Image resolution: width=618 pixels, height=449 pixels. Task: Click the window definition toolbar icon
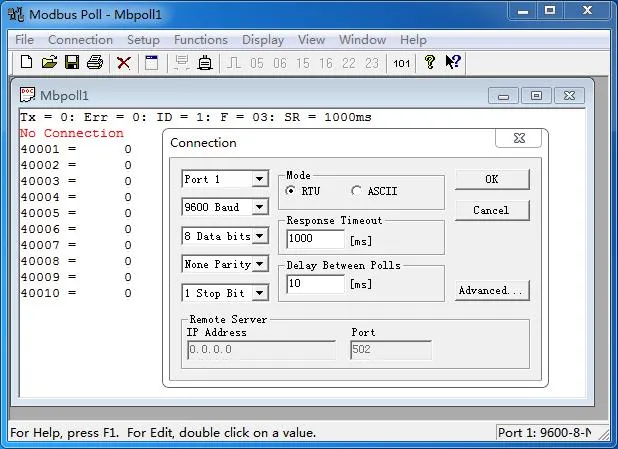(151, 63)
